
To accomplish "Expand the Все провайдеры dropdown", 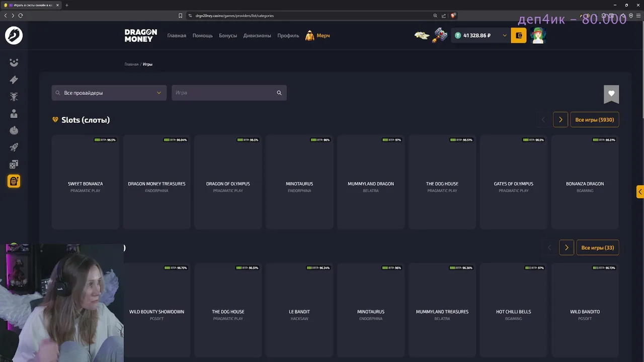I will coord(109,93).
